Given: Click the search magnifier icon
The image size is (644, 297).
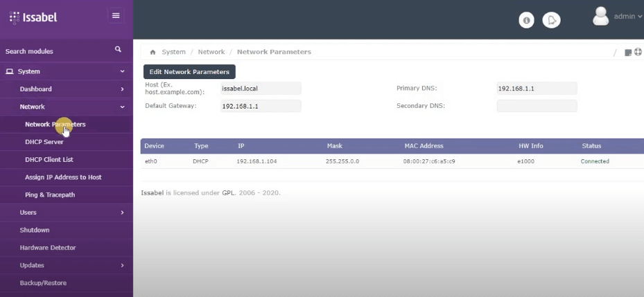Looking at the screenshot, I should 118,50.
